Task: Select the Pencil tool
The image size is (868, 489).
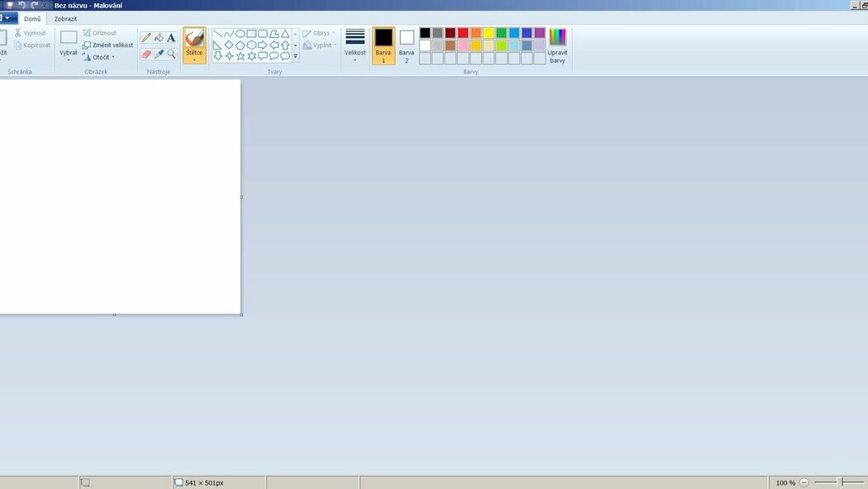Action: pyautogui.click(x=146, y=37)
